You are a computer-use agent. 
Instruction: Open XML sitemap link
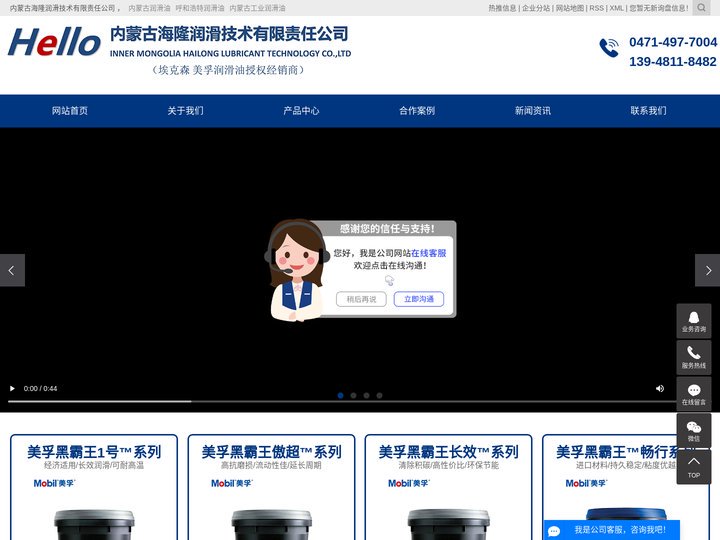617,8
